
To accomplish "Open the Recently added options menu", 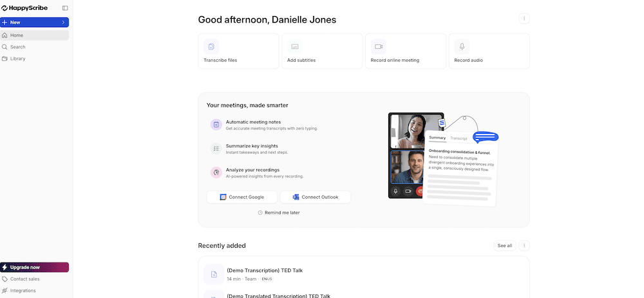I will click(524, 245).
